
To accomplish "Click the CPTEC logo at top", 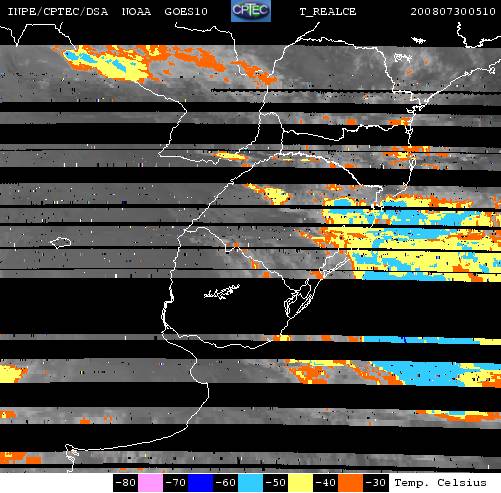I will click(251, 11).
